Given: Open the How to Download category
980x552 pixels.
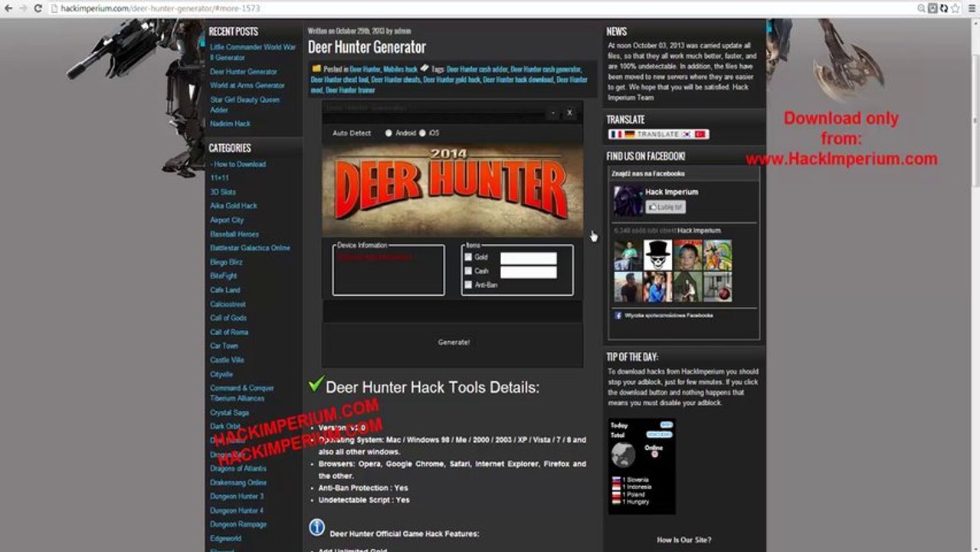Looking at the screenshot, I should [x=238, y=164].
